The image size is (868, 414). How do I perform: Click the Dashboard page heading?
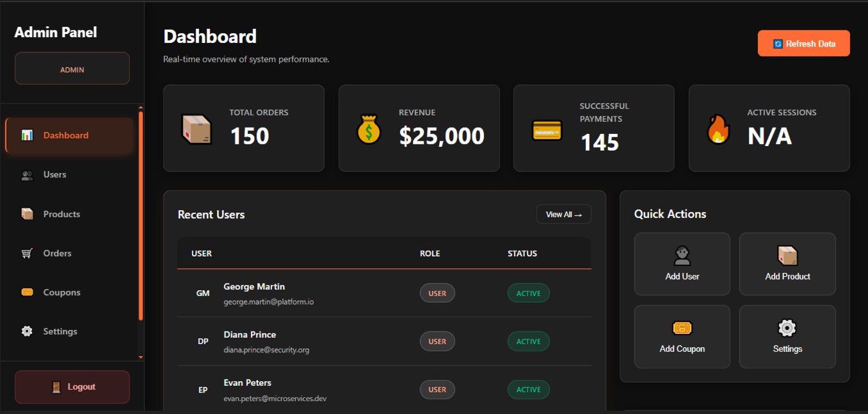[x=210, y=37]
